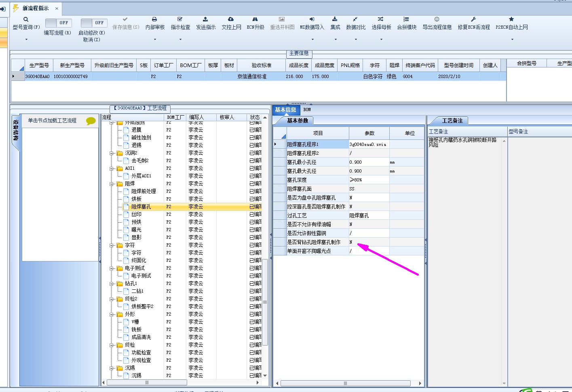Open dropdown arrow under 数据对比
This screenshot has height=392, width=572.
[x=356, y=40]
